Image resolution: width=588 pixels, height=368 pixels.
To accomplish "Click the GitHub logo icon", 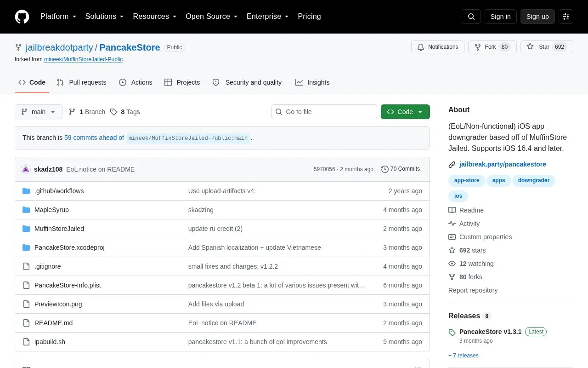I will (22, 17).
